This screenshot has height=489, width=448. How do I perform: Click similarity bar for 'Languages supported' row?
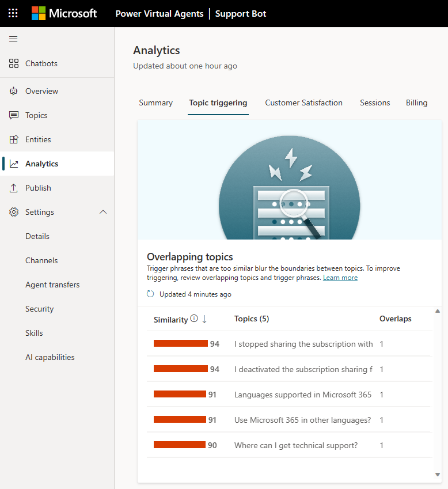point(180,394)
